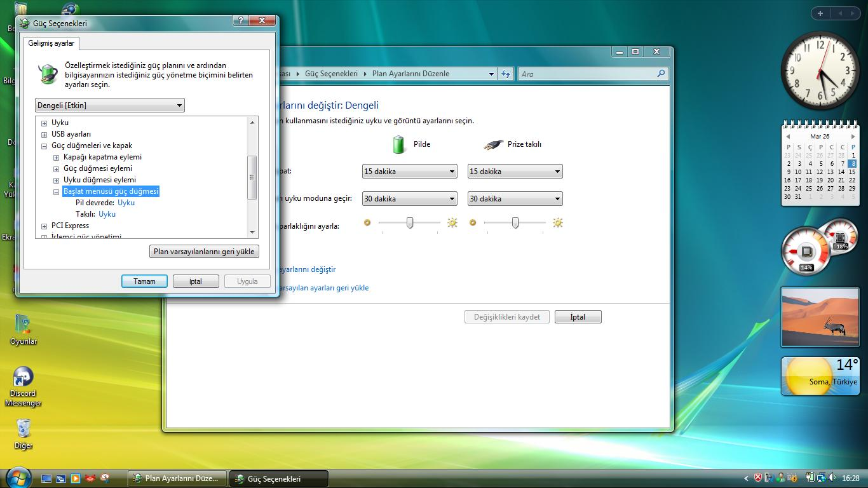
Task: Click Plan Ayarlarını Düzenle breadcrumb
Action: 410,74
